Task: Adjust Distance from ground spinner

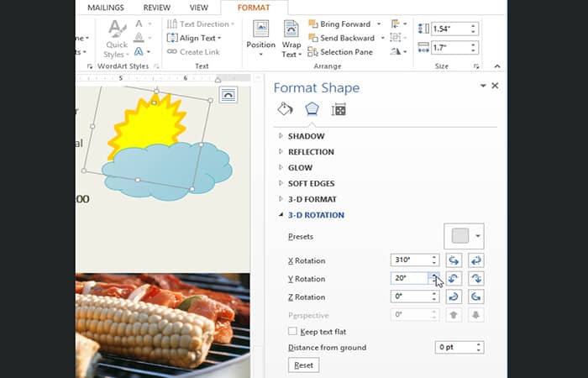Action: click(479, 347)
